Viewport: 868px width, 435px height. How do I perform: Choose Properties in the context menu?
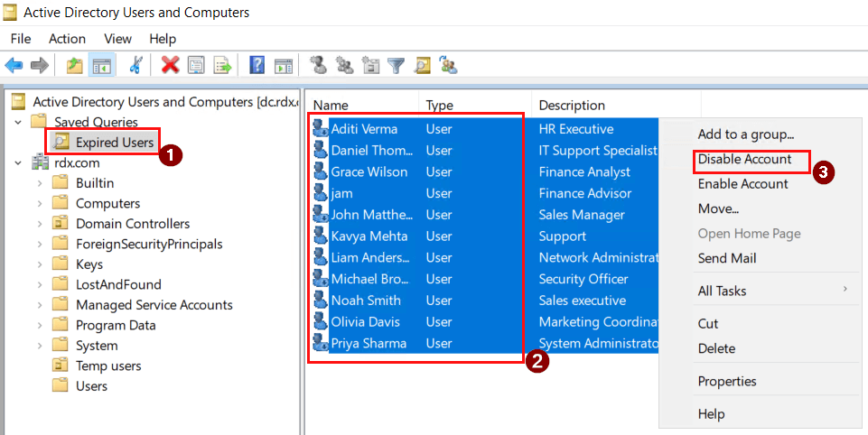[727, 382]
